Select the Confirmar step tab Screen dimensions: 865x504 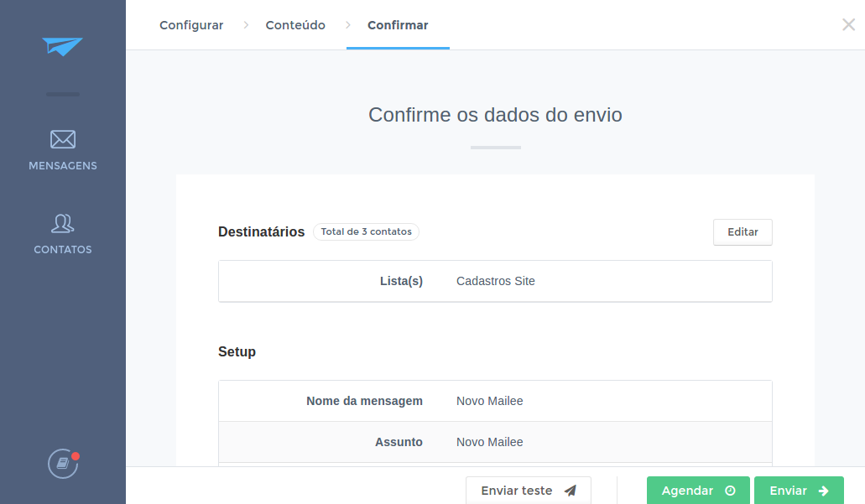point(398,25)
